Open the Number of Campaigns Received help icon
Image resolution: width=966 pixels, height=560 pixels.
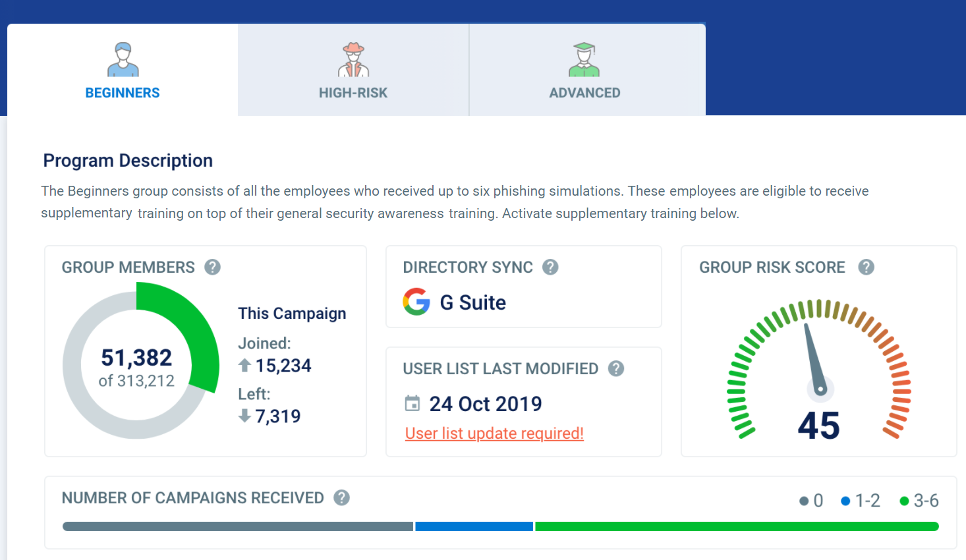[341, 497]
